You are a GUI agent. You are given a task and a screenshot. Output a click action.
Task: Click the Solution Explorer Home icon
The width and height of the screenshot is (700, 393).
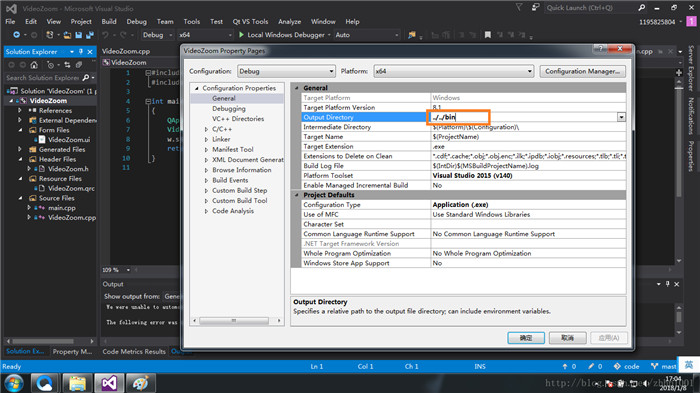point(34,65)
